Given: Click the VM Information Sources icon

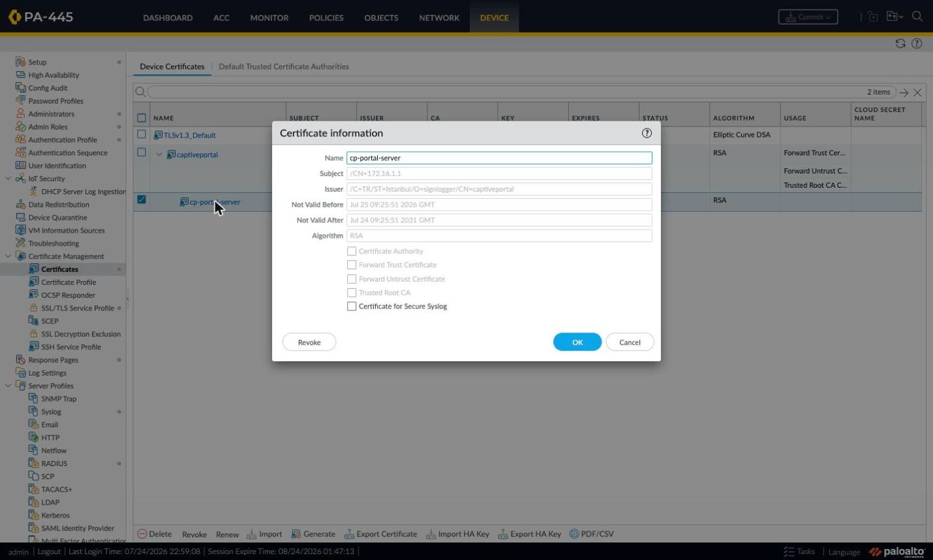Looking at the screenshot, I should click(20, 230).
